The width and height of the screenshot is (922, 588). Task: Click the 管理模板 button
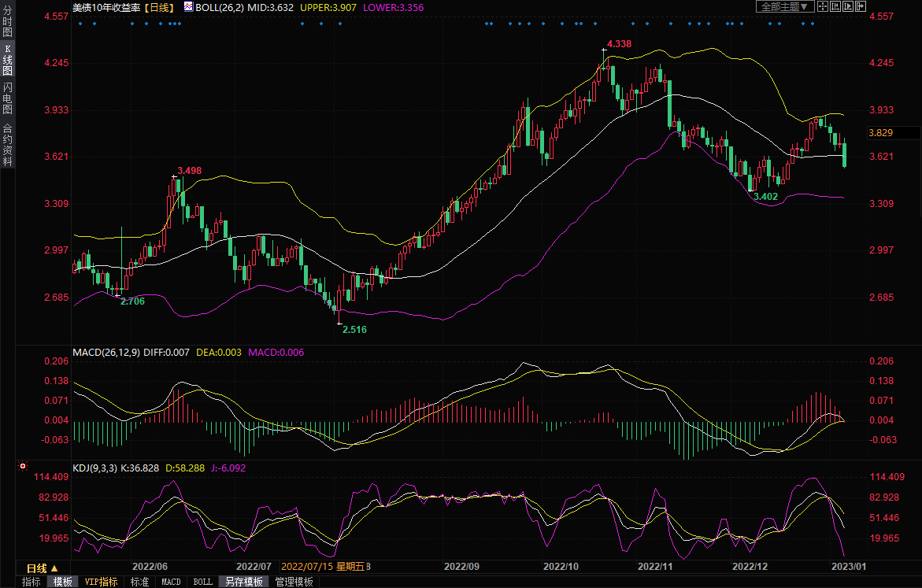click(294, 582)
